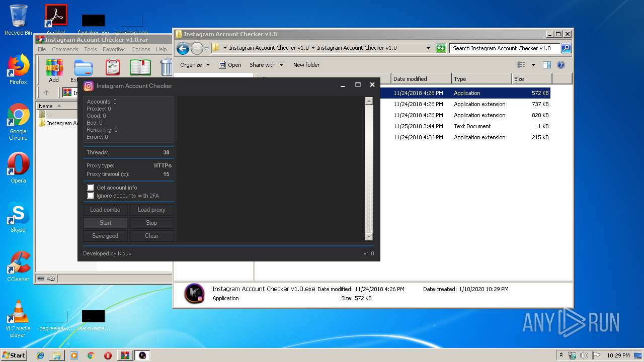Image resolution: width=644 pixels, height=362 pixels.
Task: Click the green Refresh button in Explorer address bar
Action: pyautogui.click(x=441, y=48)
